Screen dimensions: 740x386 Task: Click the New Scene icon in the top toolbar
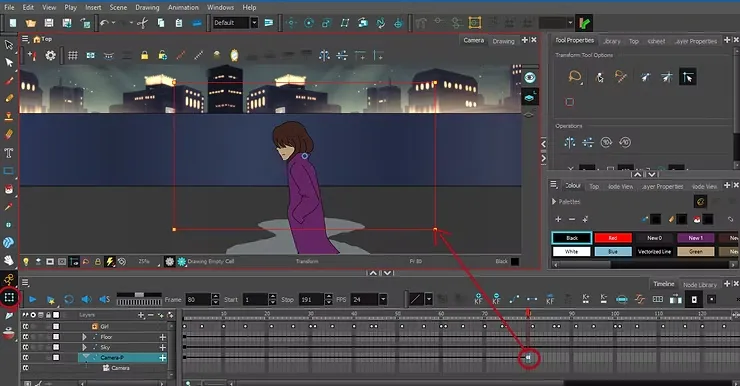click(x=13, y=23)
